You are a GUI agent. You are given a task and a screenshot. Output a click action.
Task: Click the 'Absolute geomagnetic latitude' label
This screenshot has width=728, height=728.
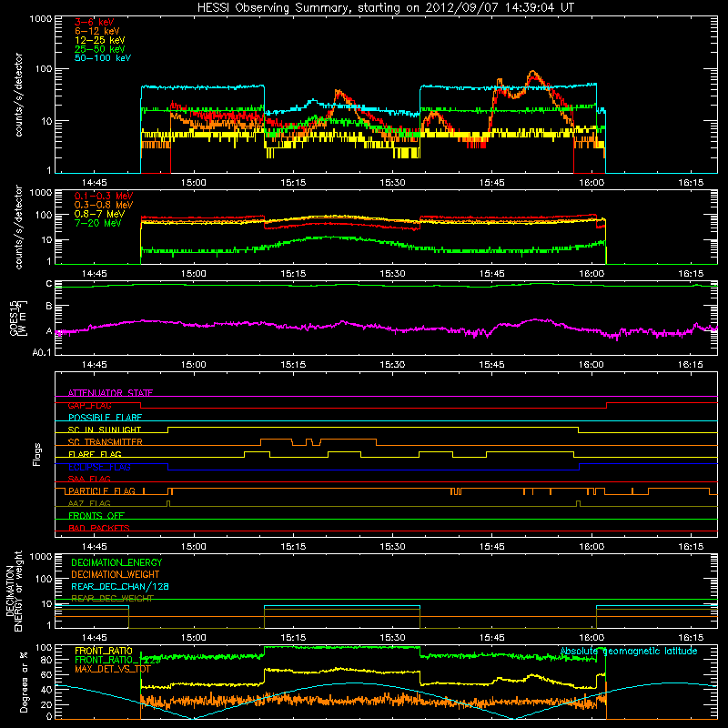[629, 652]
